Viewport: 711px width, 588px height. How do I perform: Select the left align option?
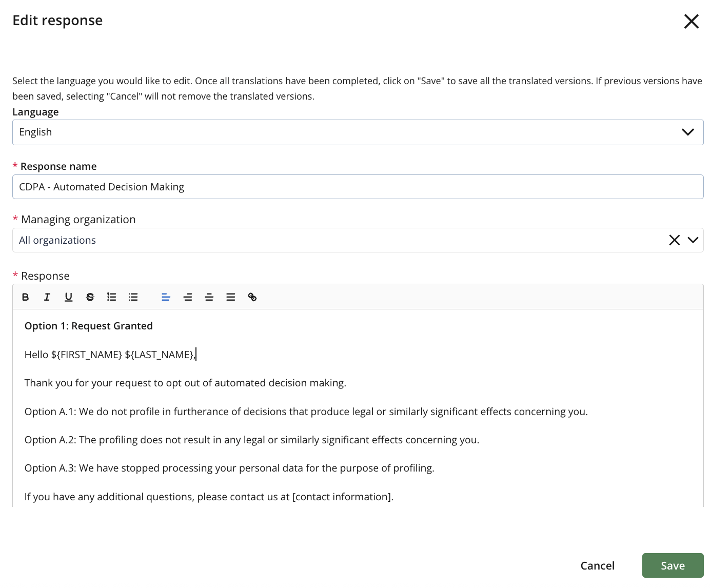pyautogui.click(x=166, y=297)
